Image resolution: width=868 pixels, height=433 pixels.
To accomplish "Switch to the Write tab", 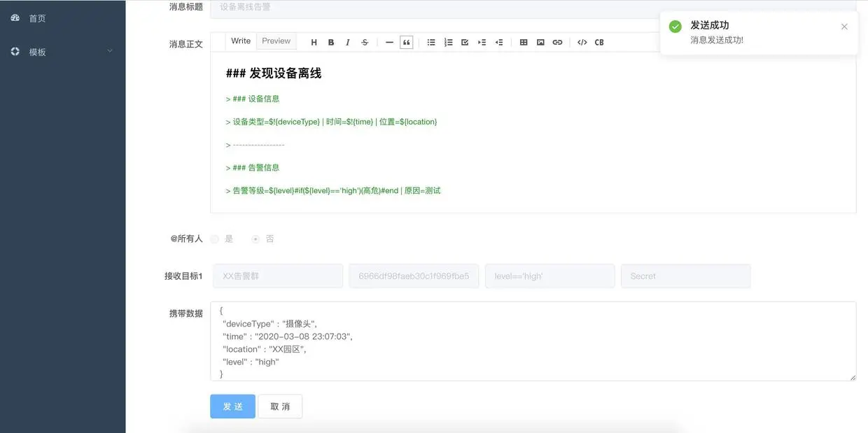I will pyautogui.click(x=241, y=41).
